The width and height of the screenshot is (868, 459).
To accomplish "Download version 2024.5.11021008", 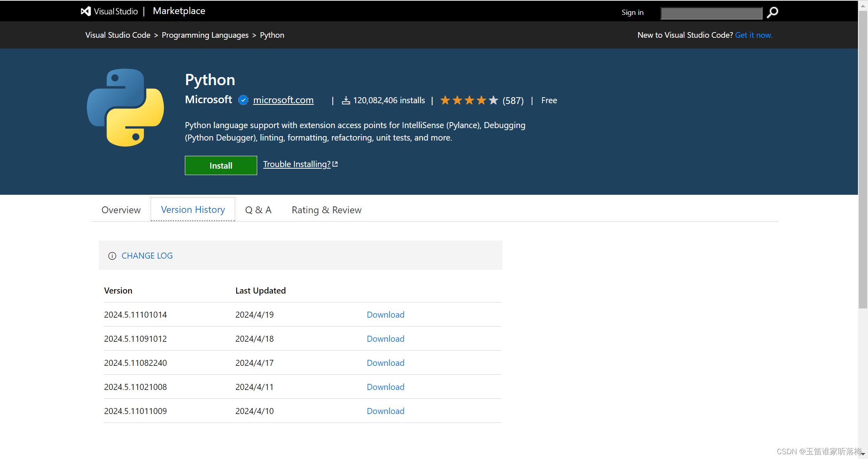I will click(x=385, y=387).
